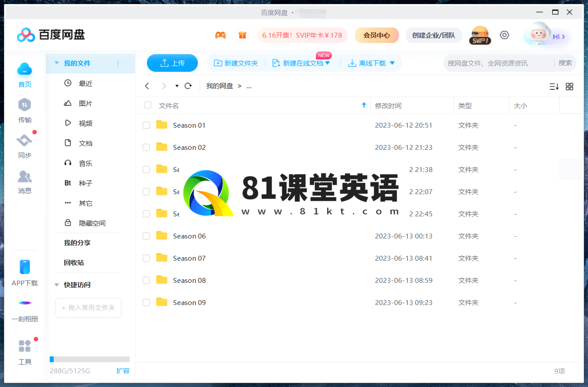Click 我的网盘 in breadcrumb
Viewport: 588px width, 387px height.
pos(220,86)
